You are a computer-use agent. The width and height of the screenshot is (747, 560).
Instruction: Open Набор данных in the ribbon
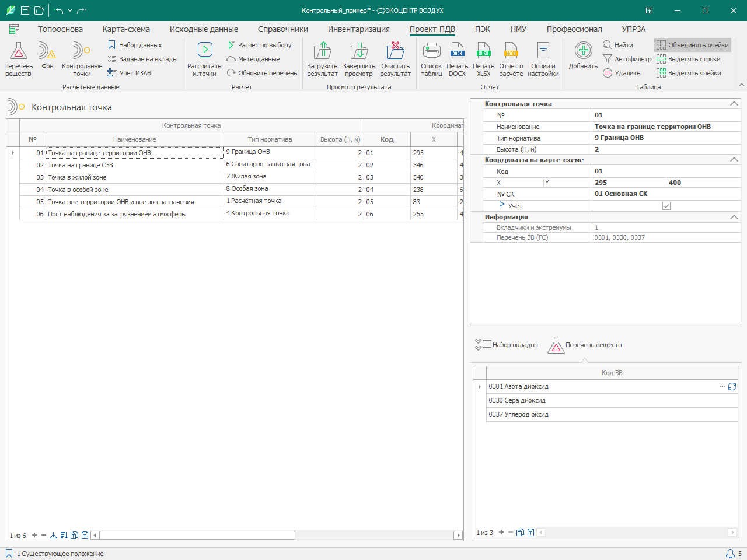(135, 45)
